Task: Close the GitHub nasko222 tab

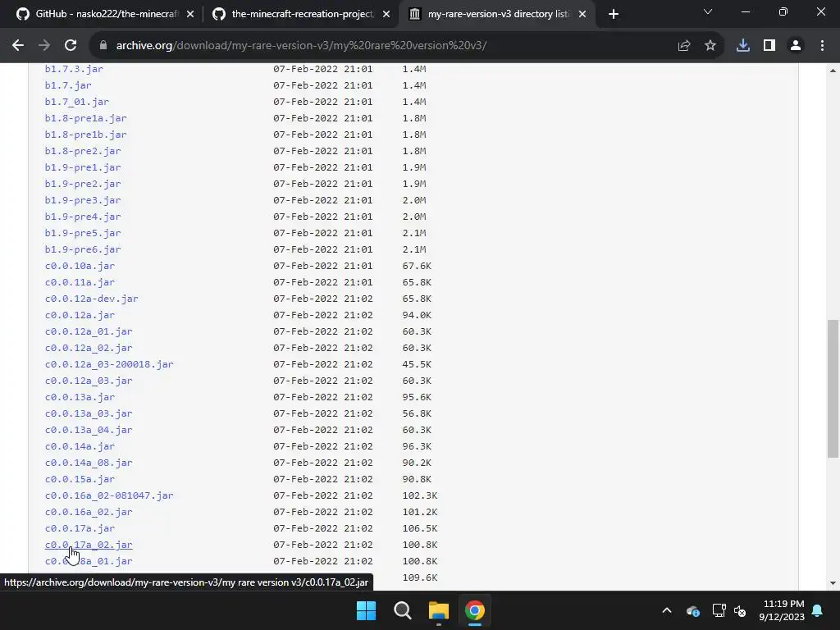Action: (x=190, y=15)
